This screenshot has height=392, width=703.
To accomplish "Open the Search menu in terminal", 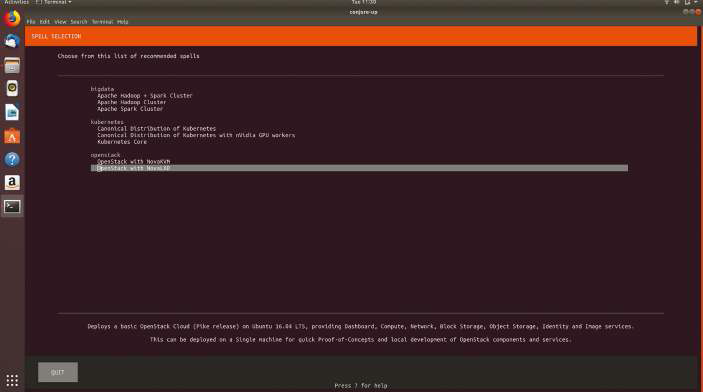I will 79,22.
